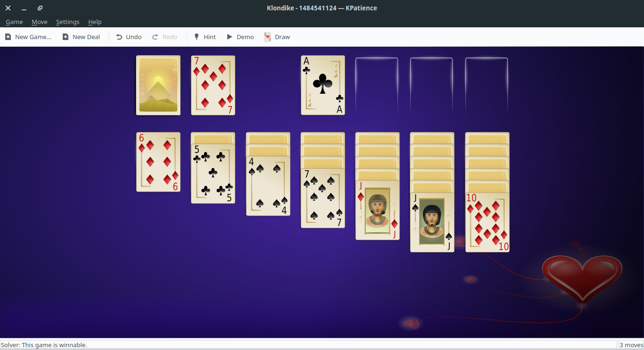Screen dimensions: 644x350
Task: Click the solver status message text
Action: point(44,345)
